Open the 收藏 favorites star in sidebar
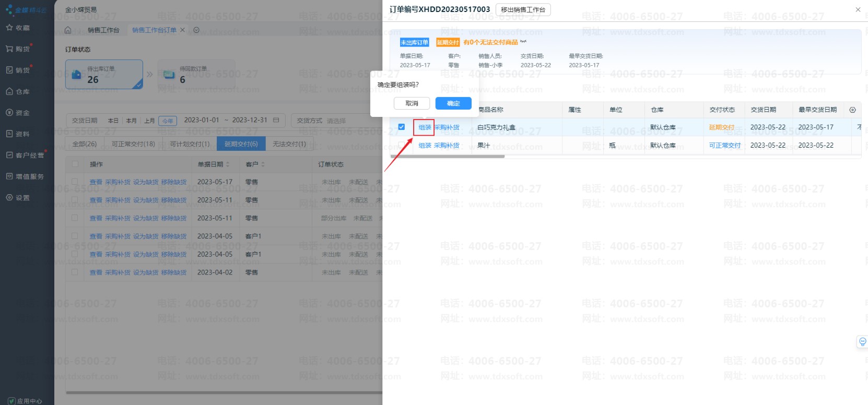The width and height of the screenshot is (868, 405). 9,28
